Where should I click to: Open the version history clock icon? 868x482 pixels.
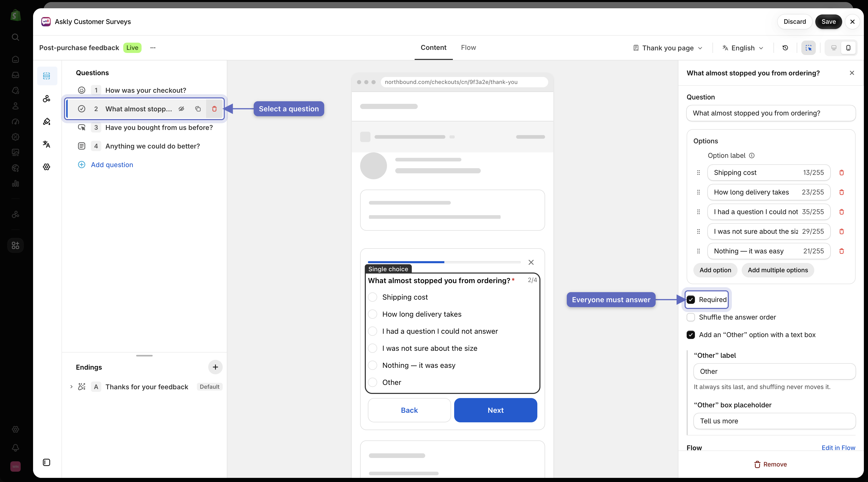[785, 48]
